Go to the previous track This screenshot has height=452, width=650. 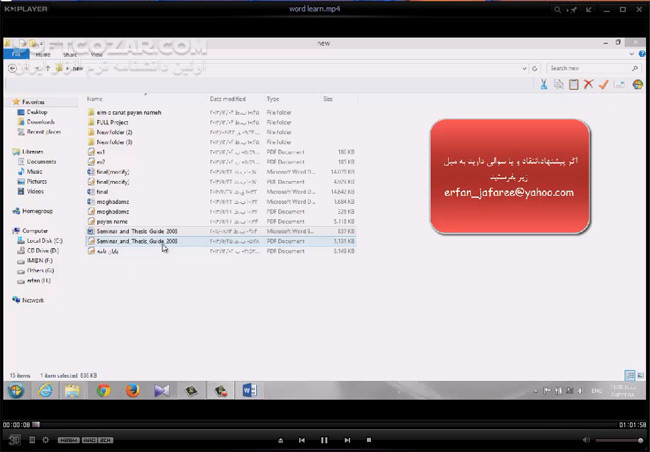pyautogui.click(x=302, y=440)
